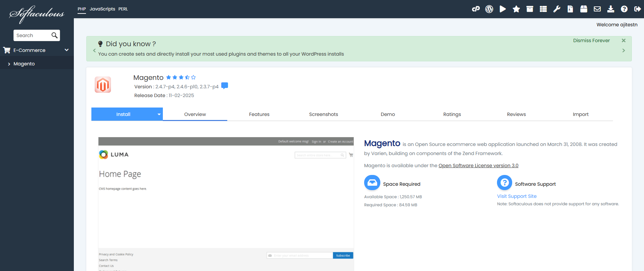Click the download sync icon in top bar

coord(611,9)
